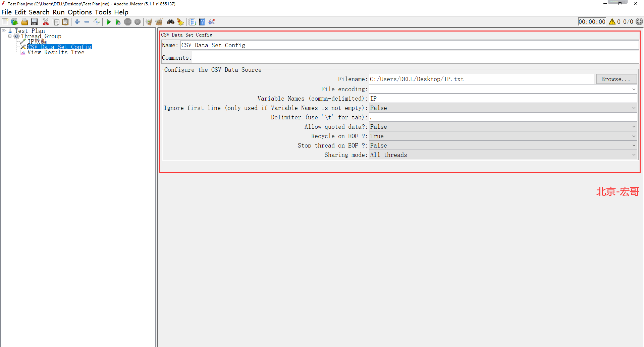The image size is (644, 347).
Task: Click the Copy icon in toolbar
Action: tap(56, 22)
